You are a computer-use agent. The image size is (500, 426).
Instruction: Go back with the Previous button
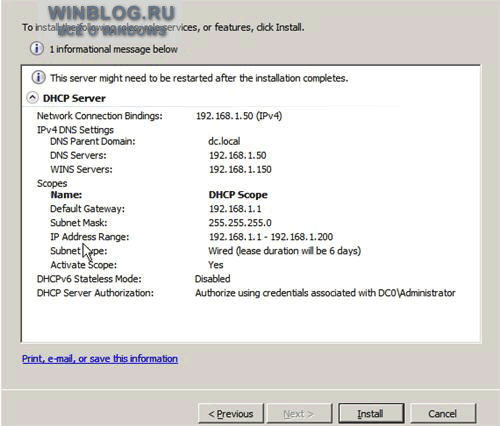click(231, 414)
